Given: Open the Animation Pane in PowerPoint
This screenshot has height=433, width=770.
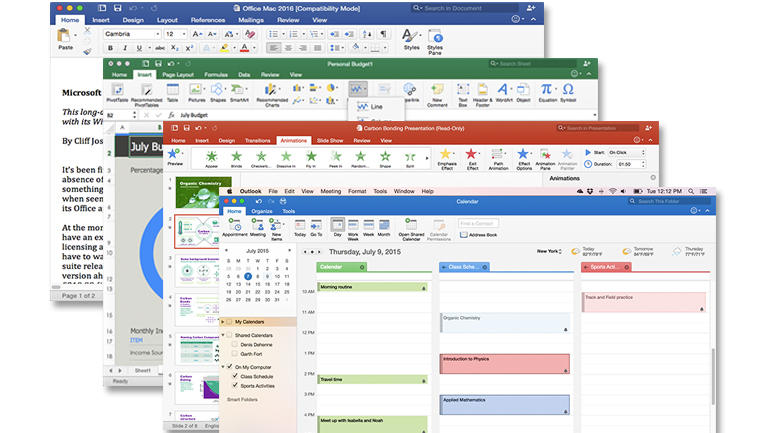Looking at the screenshot, I should [x=545, y=160].
